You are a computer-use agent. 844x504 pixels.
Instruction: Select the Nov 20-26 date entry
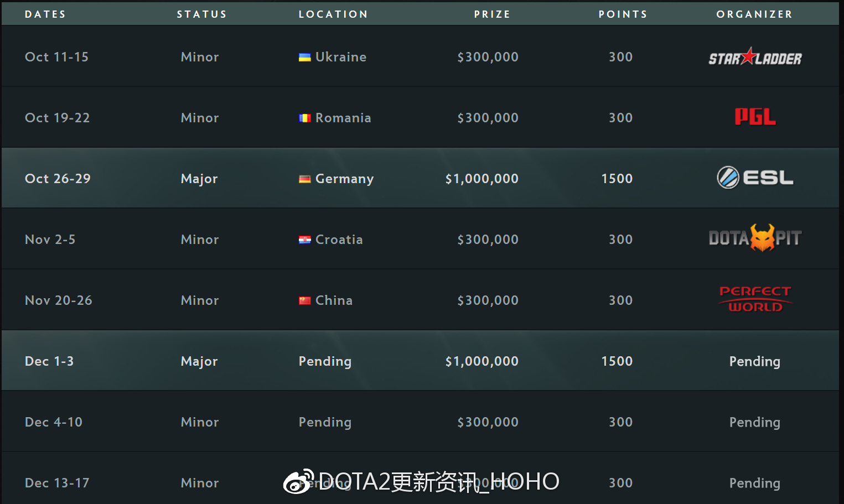click(59, 300)
